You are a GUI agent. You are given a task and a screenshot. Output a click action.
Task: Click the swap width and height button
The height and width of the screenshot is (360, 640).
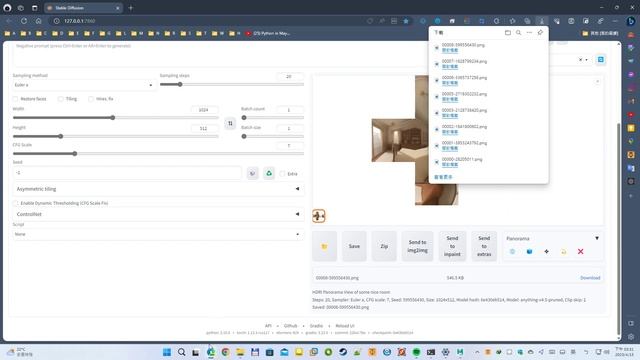pyautogui.click(x=230, y=123)
